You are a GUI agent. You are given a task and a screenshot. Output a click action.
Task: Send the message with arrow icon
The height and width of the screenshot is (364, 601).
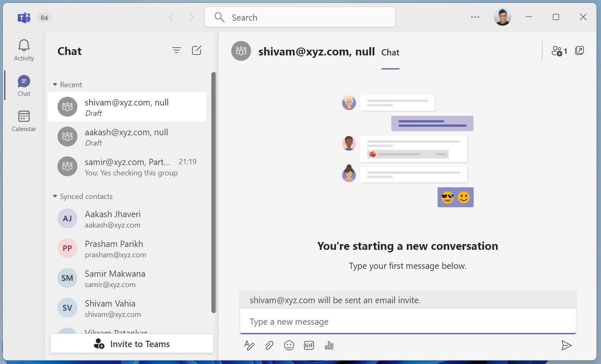click(566, 345)
